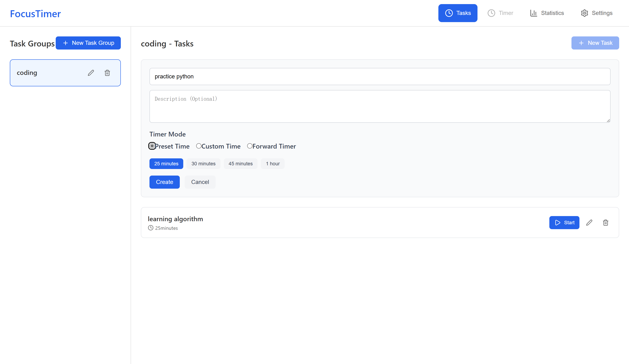Click the Create button
This screenshot has width=629, height=364.
click(164, 182)
